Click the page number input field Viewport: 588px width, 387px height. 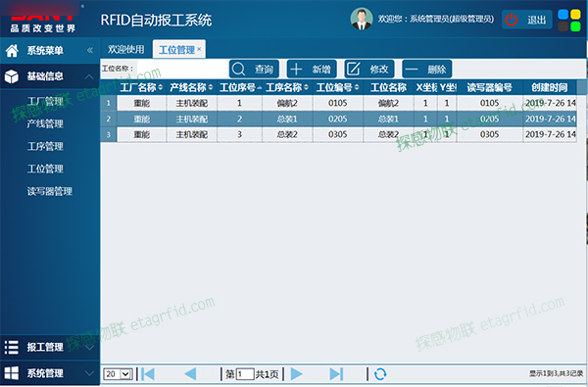[x=245, y=374]
